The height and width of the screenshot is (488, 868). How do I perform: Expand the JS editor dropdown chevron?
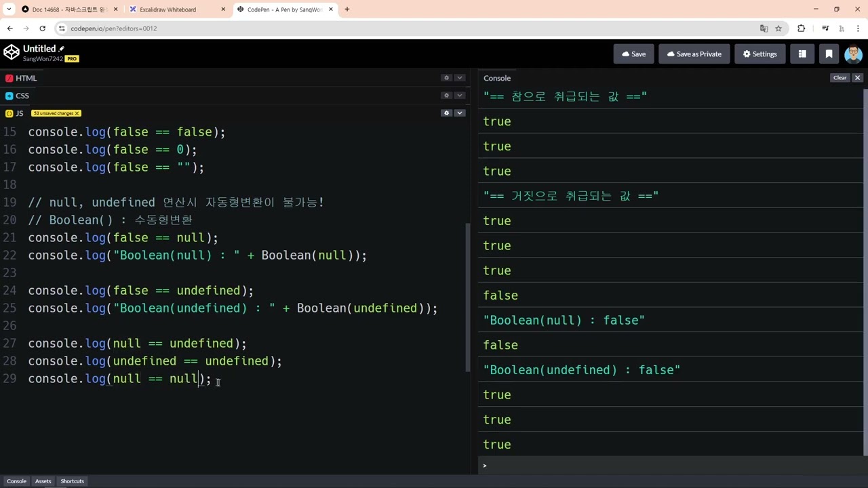[x=460, y=113]
